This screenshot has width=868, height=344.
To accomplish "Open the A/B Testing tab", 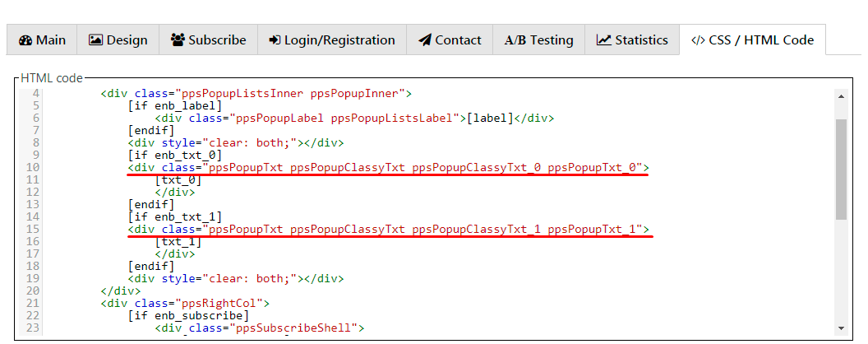I will click(538, 40).
